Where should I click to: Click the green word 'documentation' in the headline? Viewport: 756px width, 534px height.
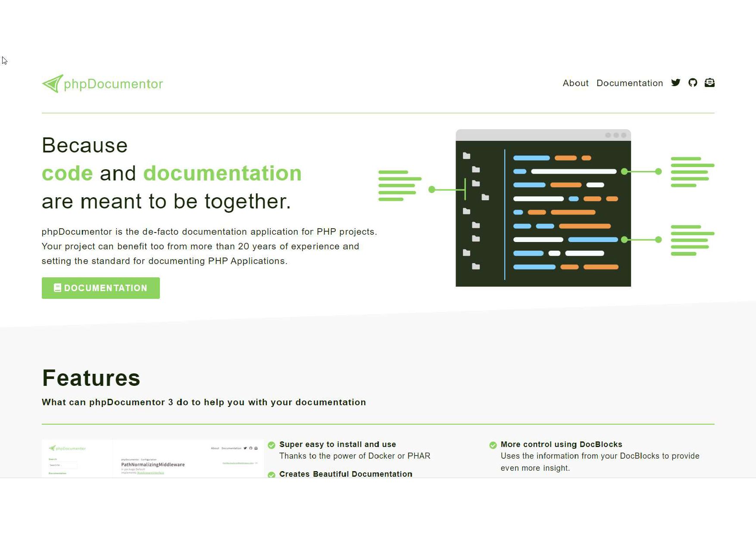click(x=222, y=174)
